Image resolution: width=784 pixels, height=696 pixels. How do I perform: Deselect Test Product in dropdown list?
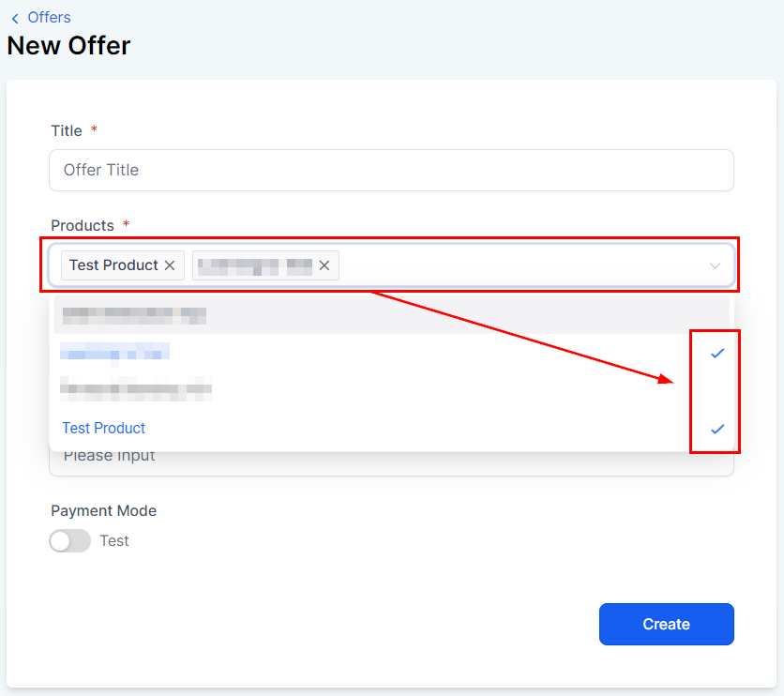click(x=104, y=429)
